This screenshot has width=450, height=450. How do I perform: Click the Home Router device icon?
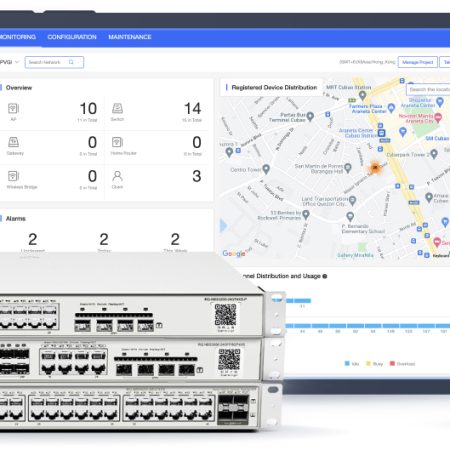117,142
